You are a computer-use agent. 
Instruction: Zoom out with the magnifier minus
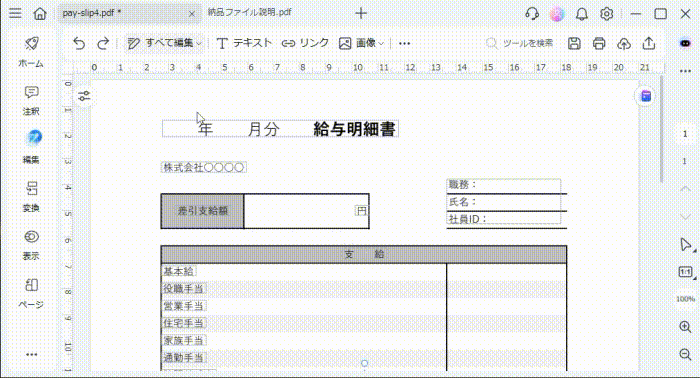coord(685,354)
